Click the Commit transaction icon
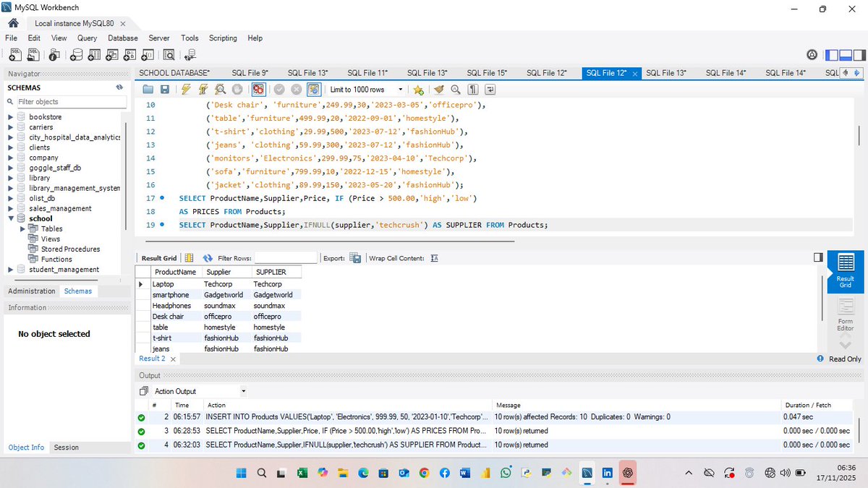The height and width of the screenshot is (488, 868). [x=279, y=90]
